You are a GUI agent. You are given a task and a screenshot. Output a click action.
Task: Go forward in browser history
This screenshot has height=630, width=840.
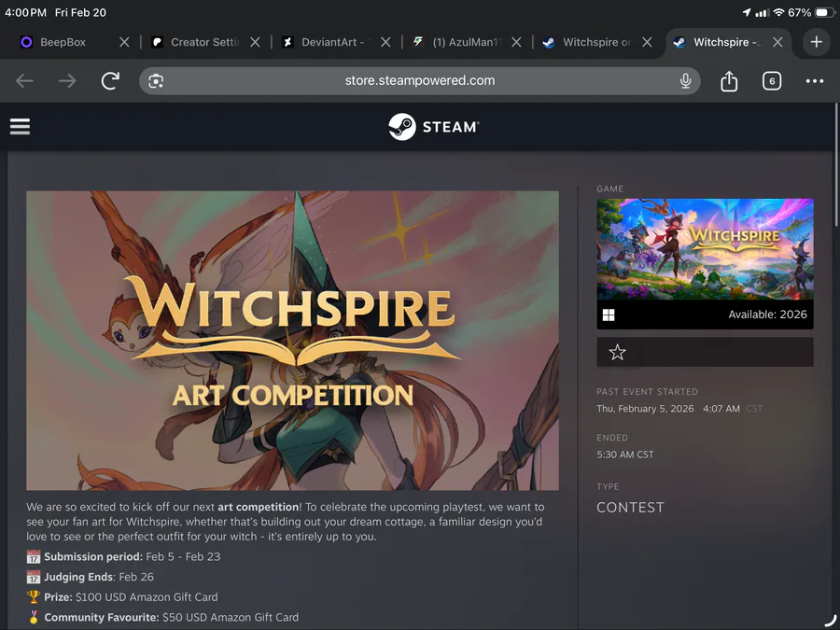tap(67, 81)
